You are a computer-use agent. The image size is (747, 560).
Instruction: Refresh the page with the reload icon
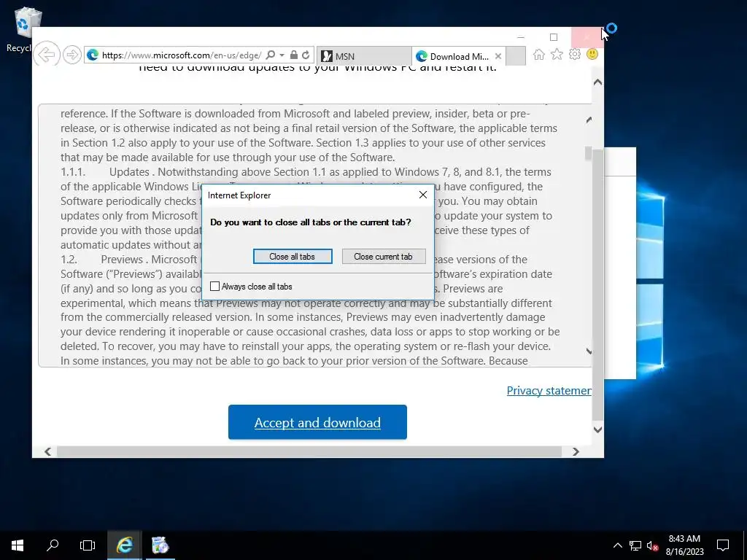click(306, 55)
